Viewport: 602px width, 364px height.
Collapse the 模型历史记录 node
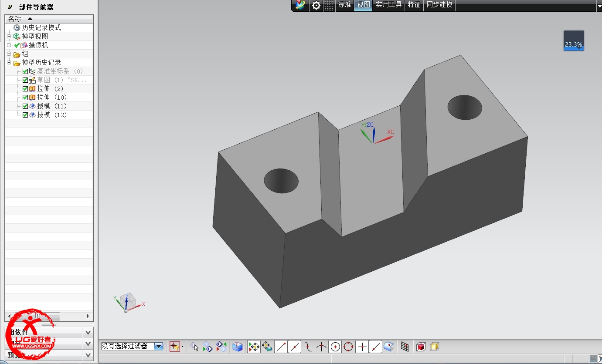click(x=9, y=63)
